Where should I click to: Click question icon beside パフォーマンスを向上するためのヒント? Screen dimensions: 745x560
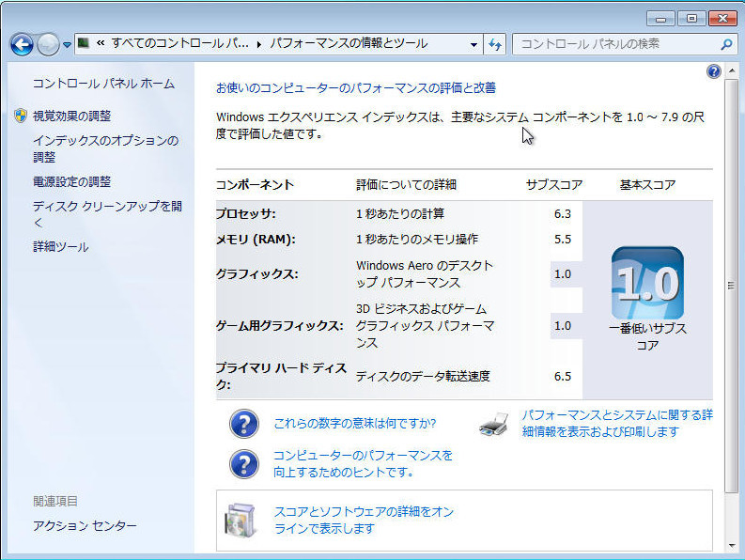pos(244,464)
